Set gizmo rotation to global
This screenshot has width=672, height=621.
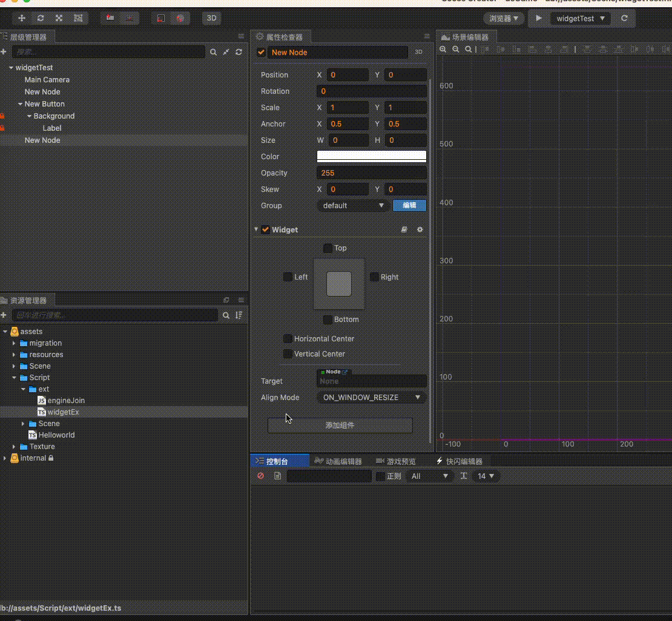point(180,18)
